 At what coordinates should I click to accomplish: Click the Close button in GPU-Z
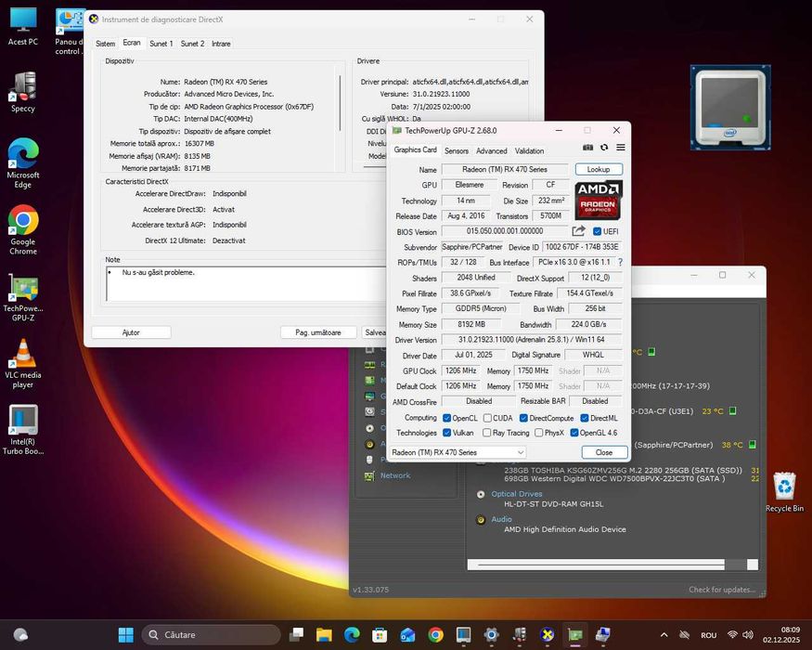click(604, 452)
